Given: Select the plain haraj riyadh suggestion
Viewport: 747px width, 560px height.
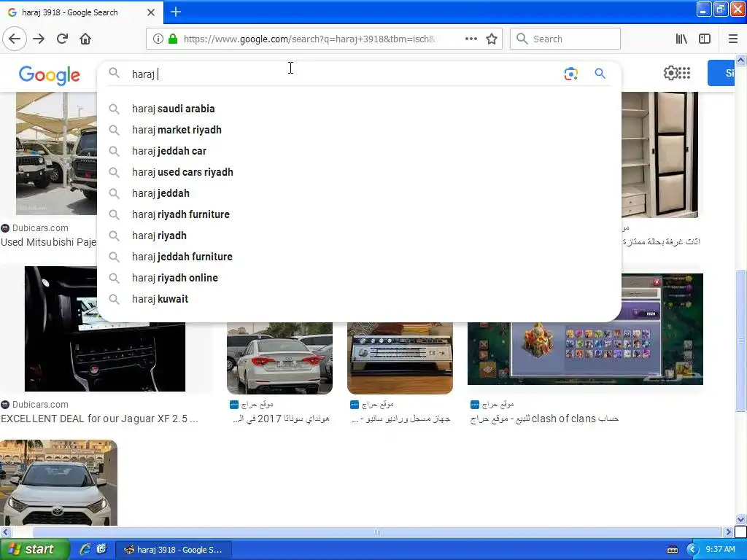Looking at the screenshot, I should pos(359,236).
